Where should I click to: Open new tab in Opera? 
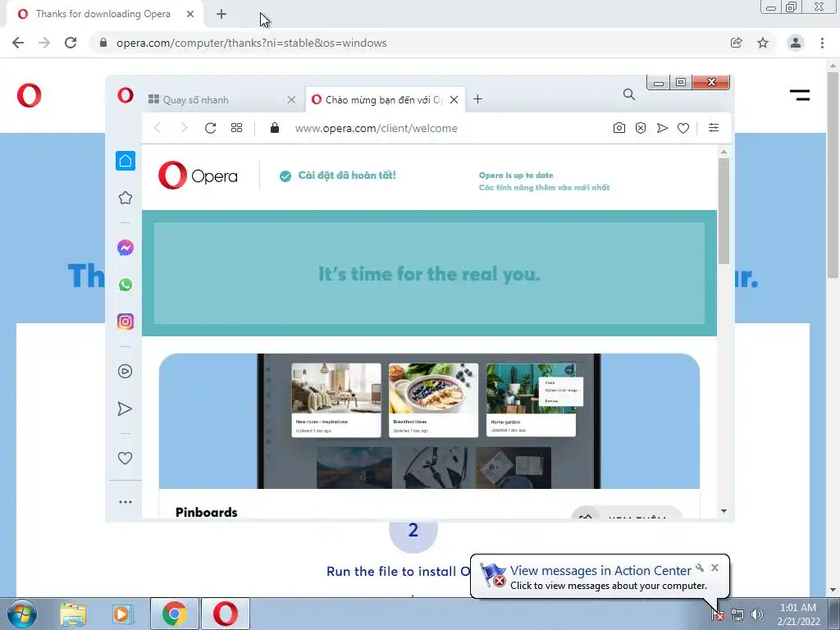coord(478,99)
